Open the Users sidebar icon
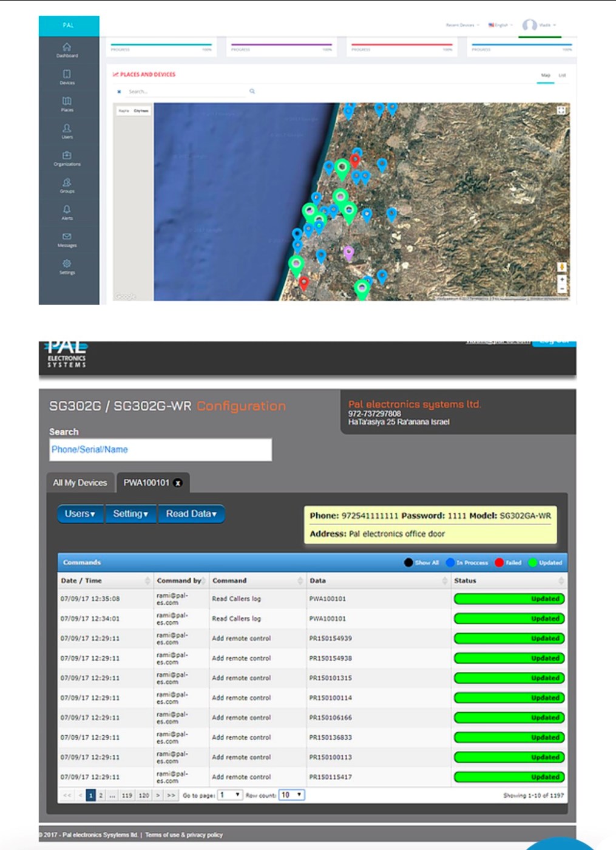The image size is (616, 850). 67,128
